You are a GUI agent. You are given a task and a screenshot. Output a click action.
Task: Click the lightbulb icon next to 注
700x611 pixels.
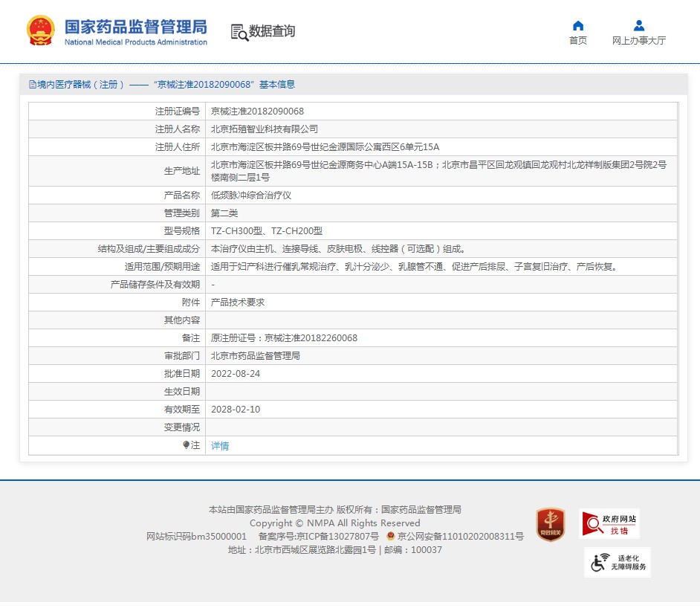187,444
